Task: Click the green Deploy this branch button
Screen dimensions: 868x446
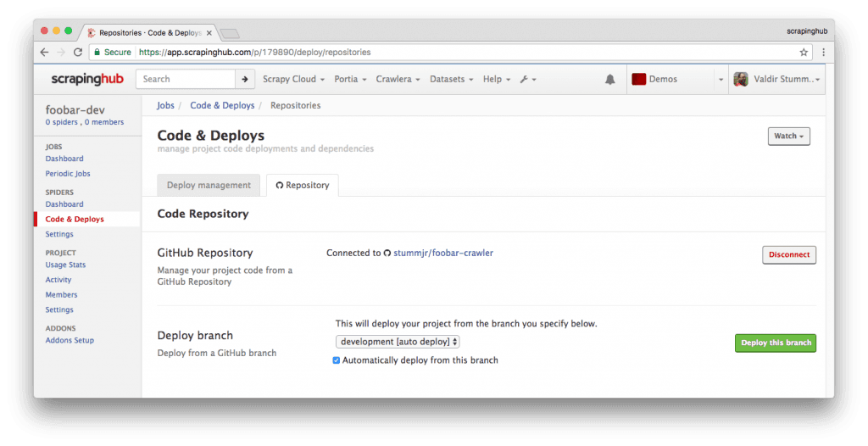Action: 776,343
